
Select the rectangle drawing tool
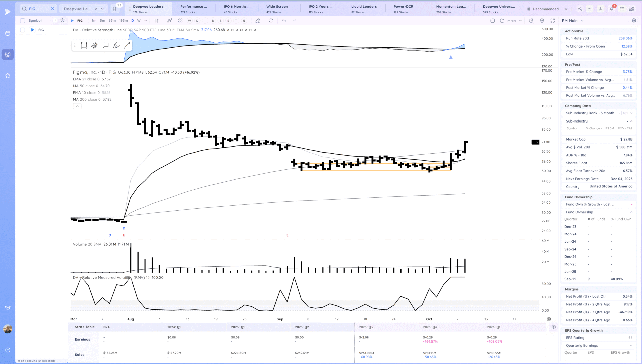point(84,45)
